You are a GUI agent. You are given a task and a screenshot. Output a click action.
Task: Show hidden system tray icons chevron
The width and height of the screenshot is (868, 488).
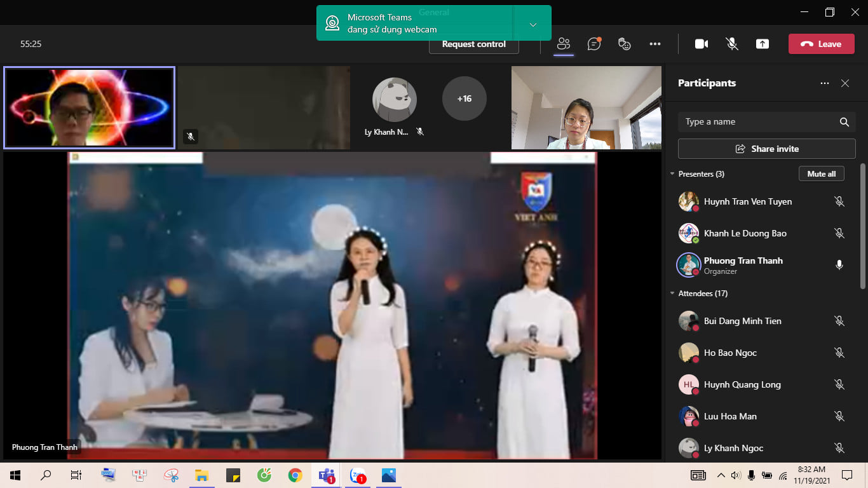point(721,475)
